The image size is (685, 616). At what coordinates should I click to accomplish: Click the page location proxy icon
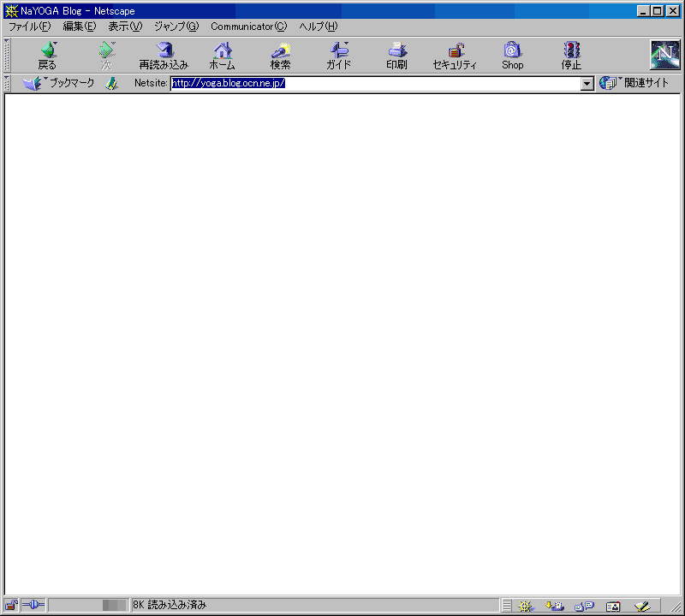[112, 83]
